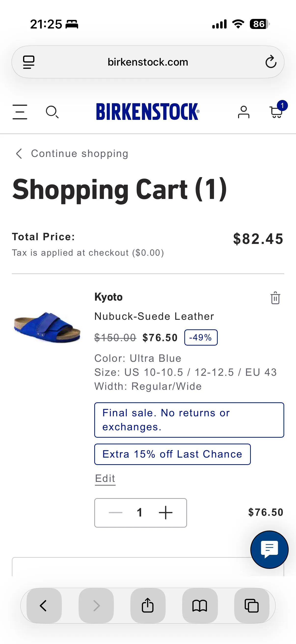Increase Kyoto quantity with plus

pos(166,513)
